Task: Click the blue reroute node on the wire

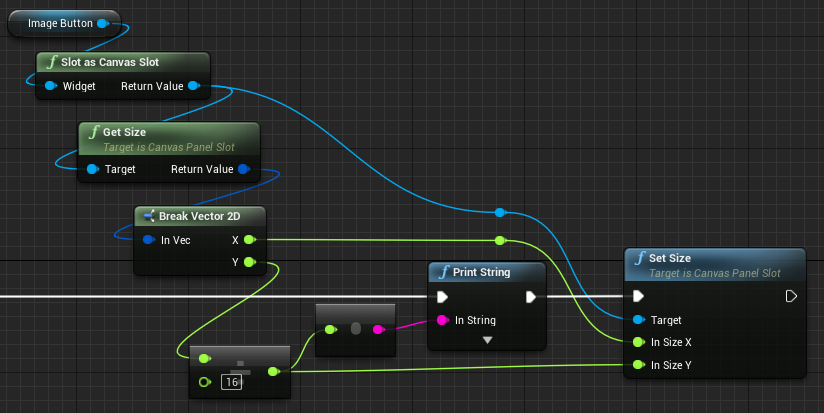Action: (x=500, y=212)
